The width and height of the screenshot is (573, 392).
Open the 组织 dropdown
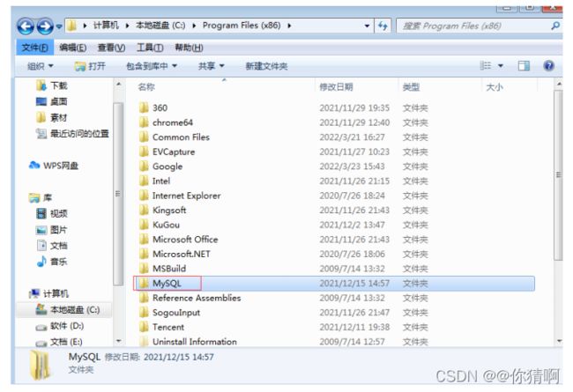coord(41,66)
